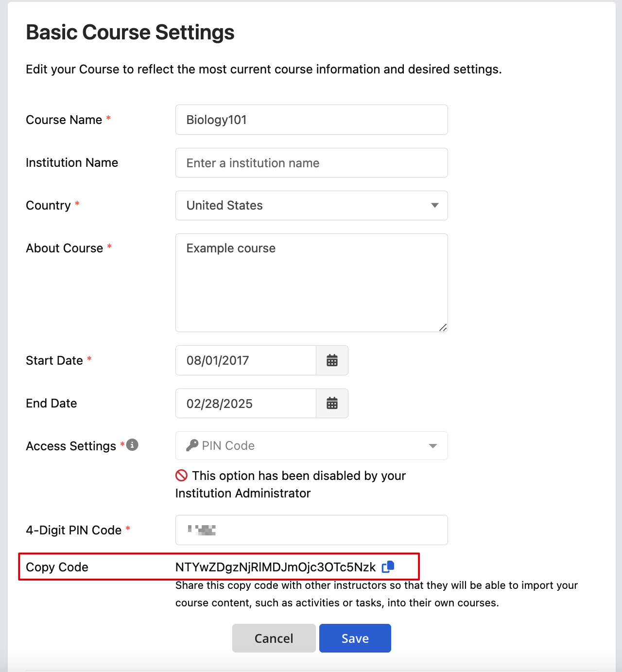
Task: Click the copy code text NTYwZDgz...
Action: pos(275,567)
